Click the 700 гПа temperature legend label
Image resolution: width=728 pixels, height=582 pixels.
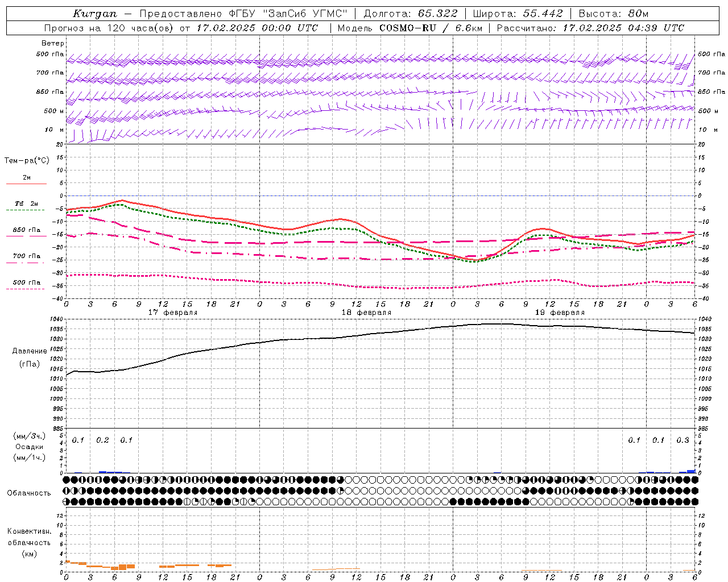tap(26, 256)
